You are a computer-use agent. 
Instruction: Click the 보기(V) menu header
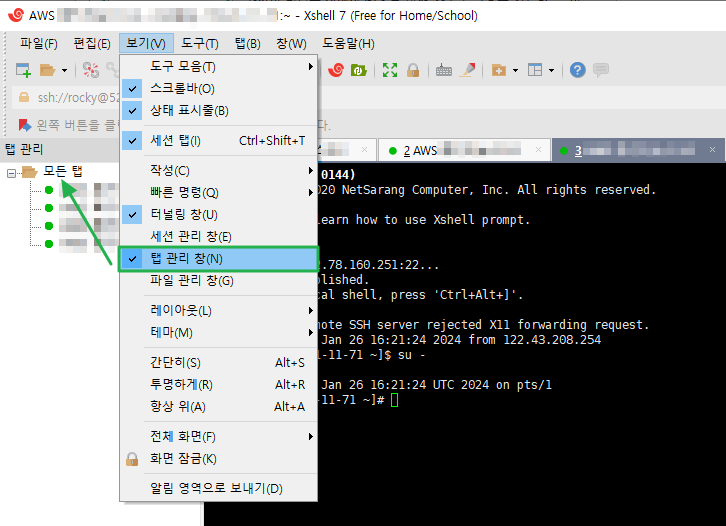point(146,44)
